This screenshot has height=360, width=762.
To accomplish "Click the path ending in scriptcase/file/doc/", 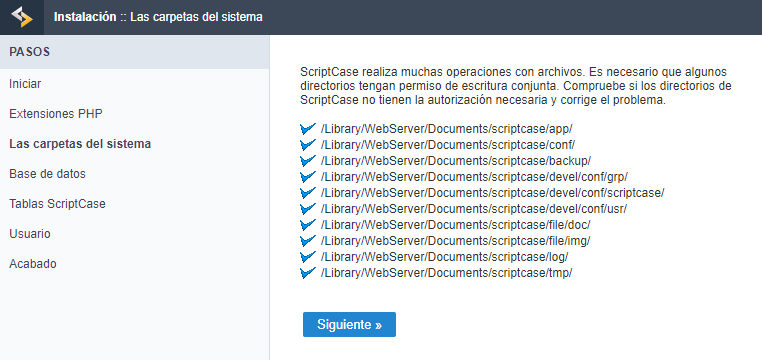I will click(x=455, y=225).
